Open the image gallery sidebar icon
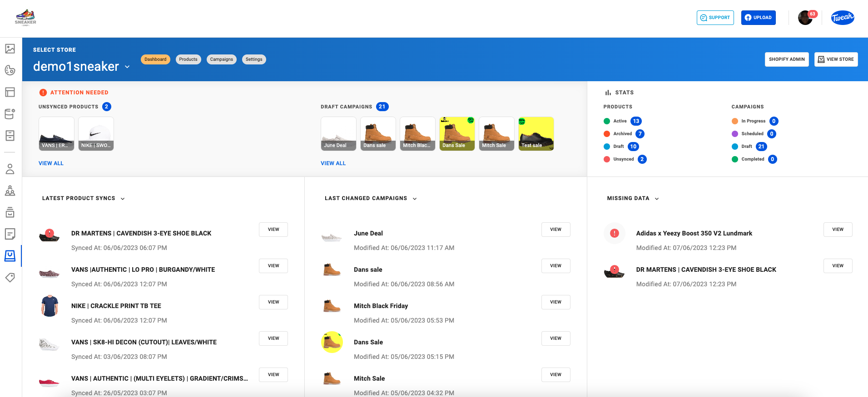The height and width of the screenshot is (397, 868). pos(10,49)
